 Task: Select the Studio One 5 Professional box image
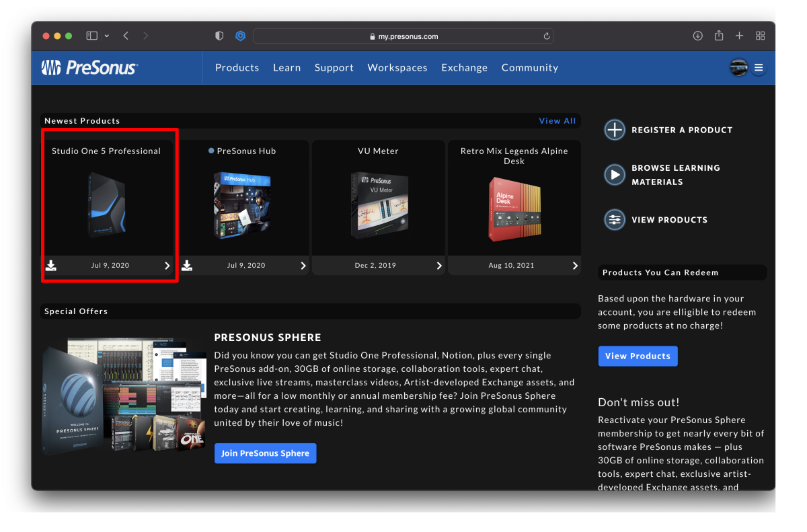click(106, 205)
